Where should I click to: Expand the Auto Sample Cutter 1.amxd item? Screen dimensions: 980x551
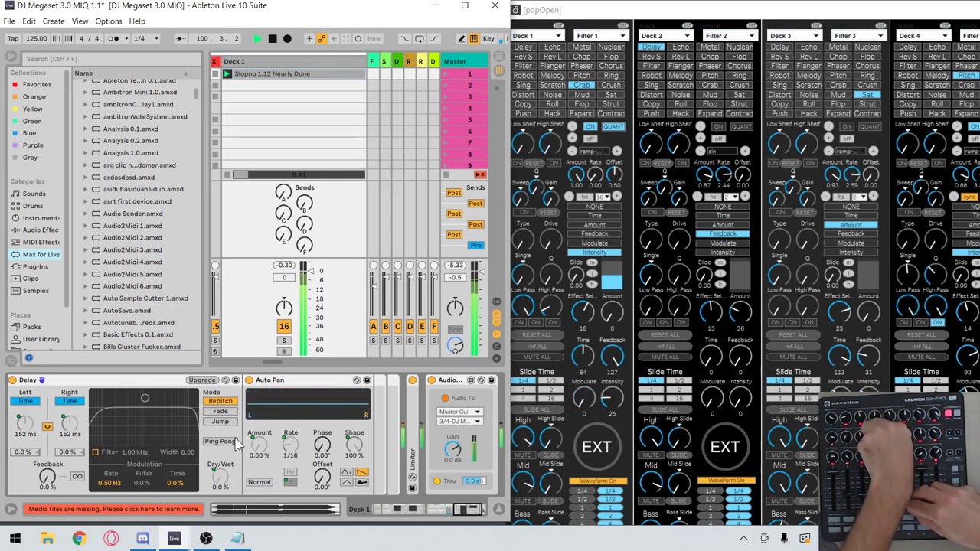[86, 298]
